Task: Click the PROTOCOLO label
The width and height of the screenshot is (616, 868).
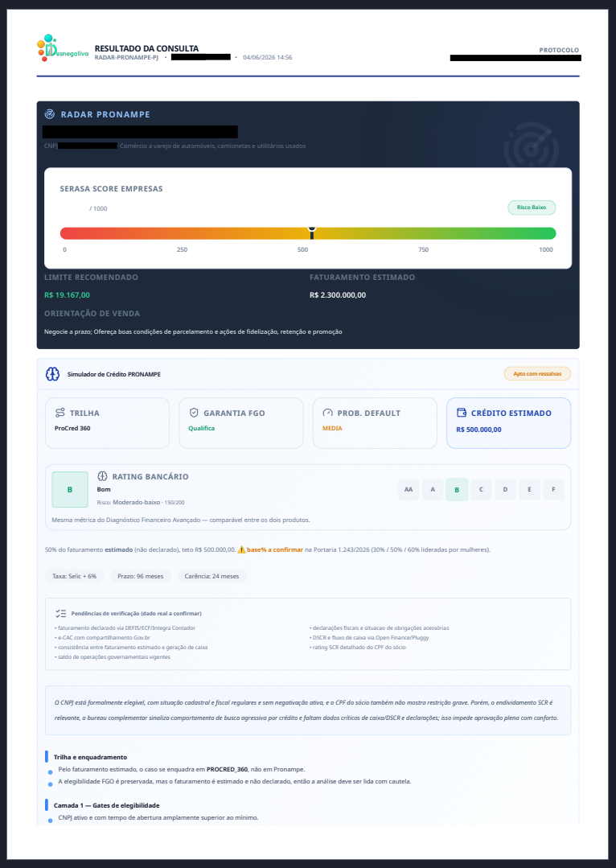Action: pyautogui.click(x=559, y=50)
